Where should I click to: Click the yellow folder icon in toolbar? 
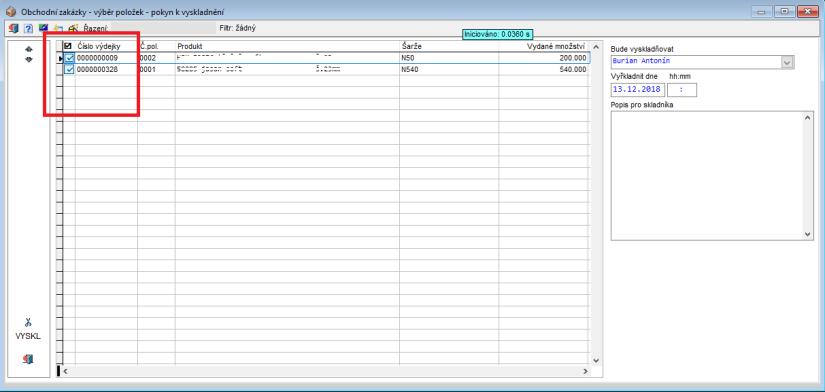(58, 28)
